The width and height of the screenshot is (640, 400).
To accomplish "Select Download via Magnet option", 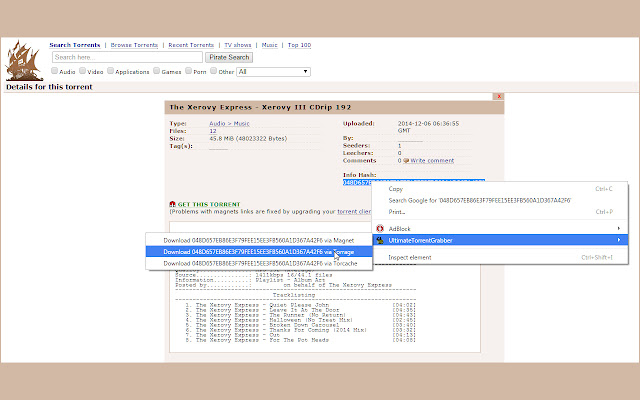I will (x=259, y=240).
